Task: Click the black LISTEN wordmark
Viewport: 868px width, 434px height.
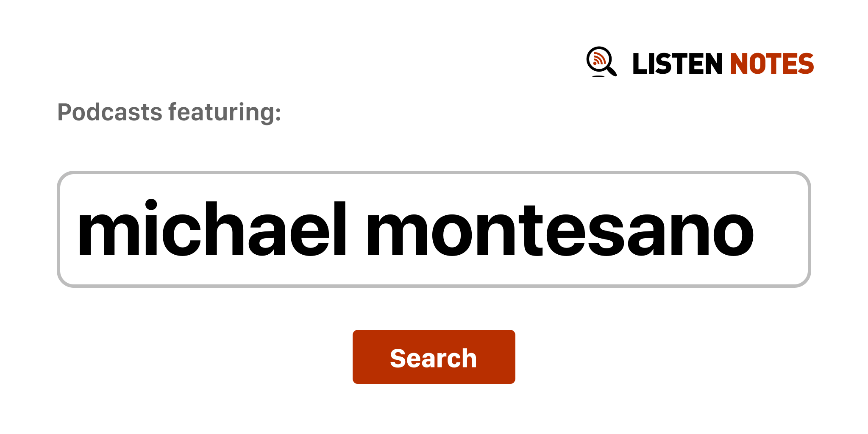Action: click(x=677, y=64)
